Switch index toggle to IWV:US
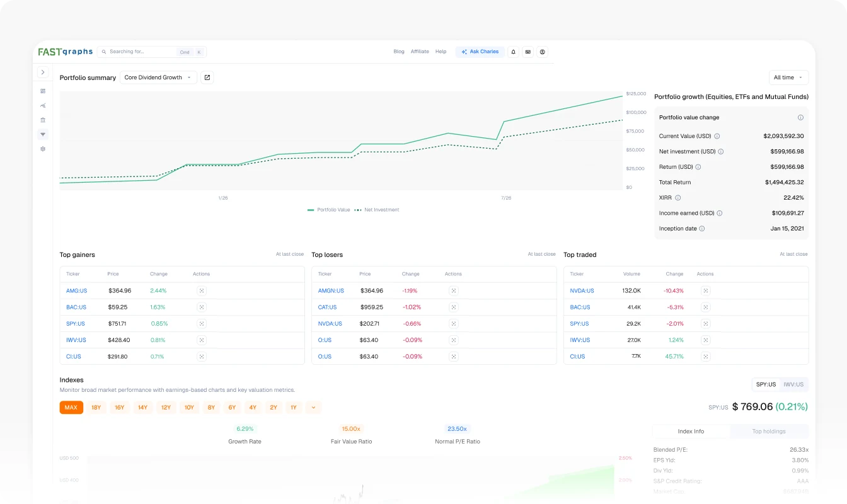This screenshot has width=847, height=504. point(793,384)
